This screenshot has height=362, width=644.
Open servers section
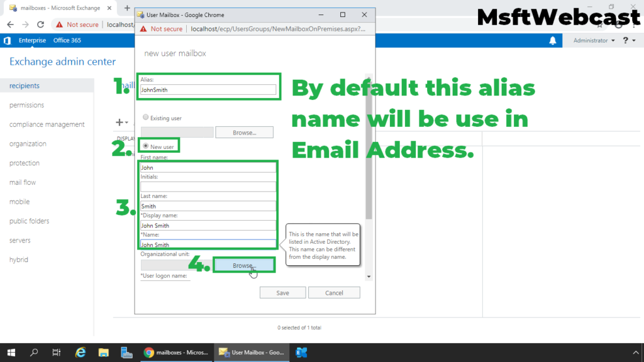click(19, 240)
